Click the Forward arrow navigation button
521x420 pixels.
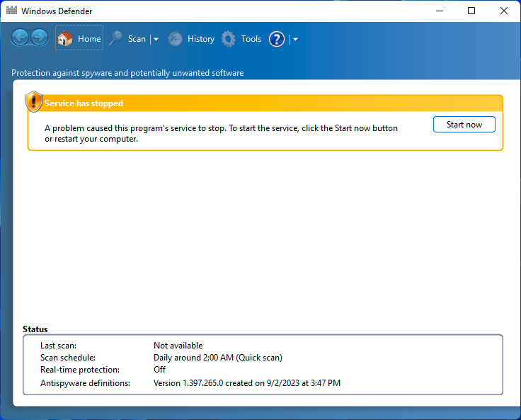(39, 38)
